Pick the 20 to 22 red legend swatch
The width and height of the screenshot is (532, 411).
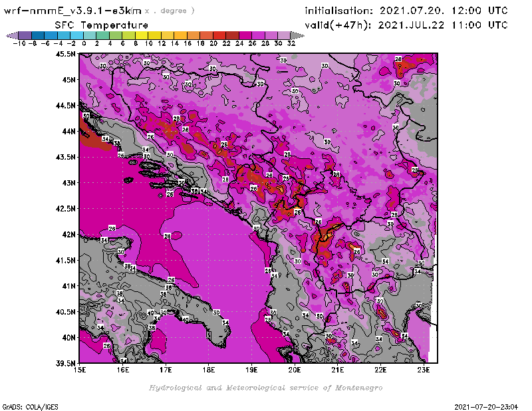pos(219,35)
